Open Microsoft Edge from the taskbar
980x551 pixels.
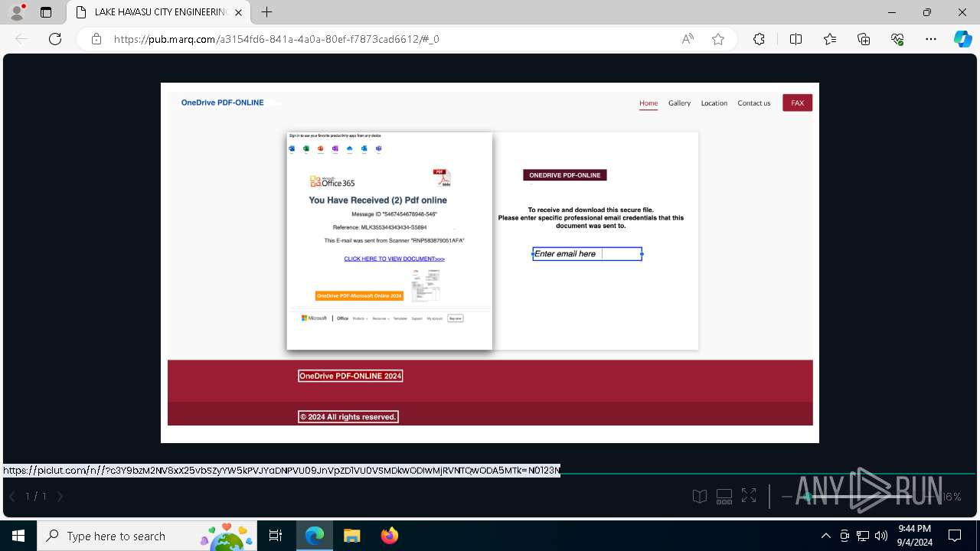[315, 536]
